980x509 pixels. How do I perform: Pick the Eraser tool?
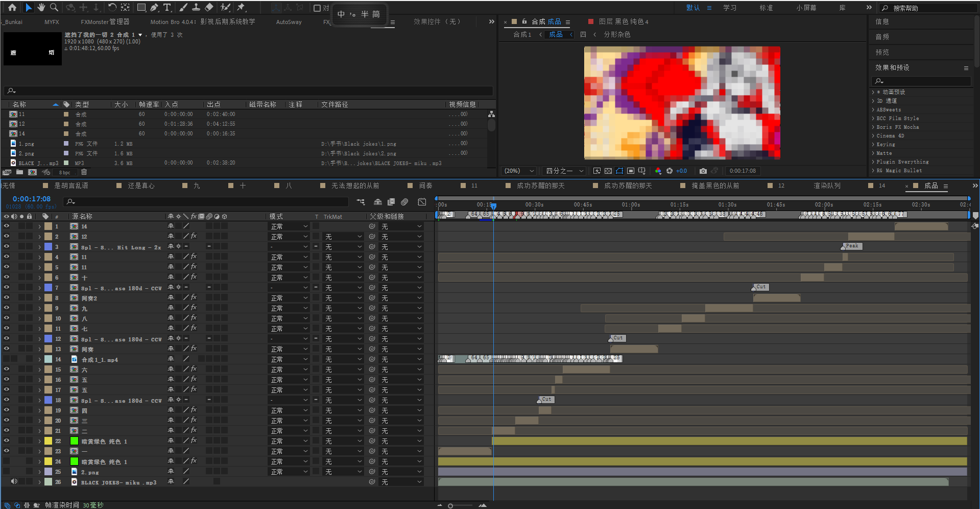209,7
